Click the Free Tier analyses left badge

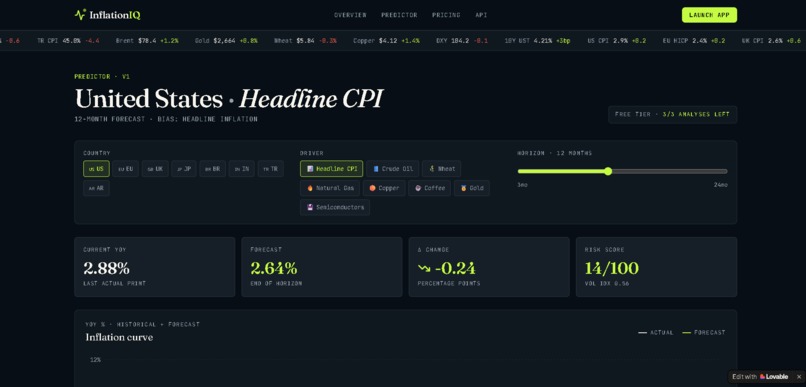click(x=672, y=115)
